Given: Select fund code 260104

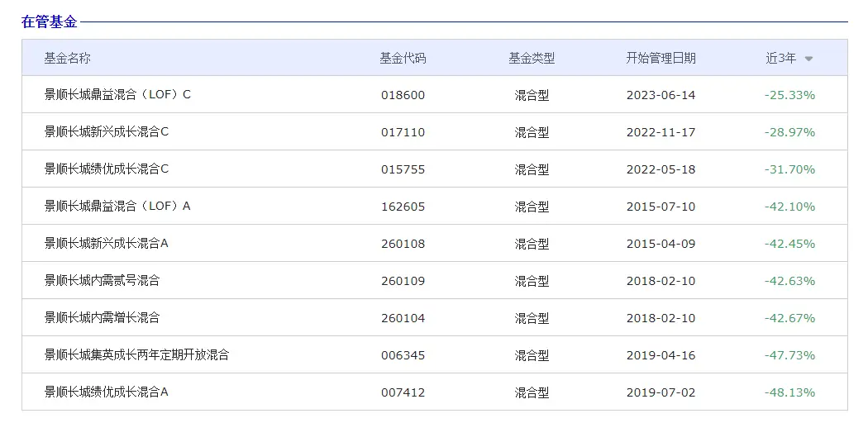Looking at the screenshot, I should click(x=403, y=318).
